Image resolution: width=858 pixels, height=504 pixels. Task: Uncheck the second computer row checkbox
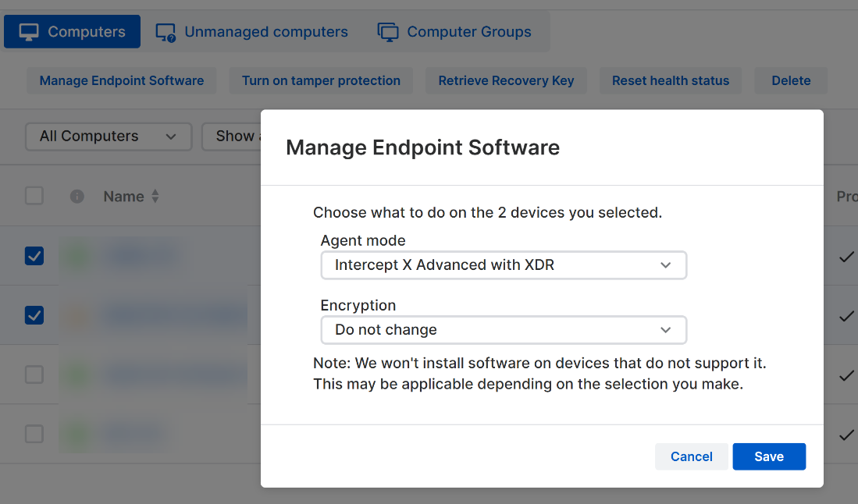34,315
